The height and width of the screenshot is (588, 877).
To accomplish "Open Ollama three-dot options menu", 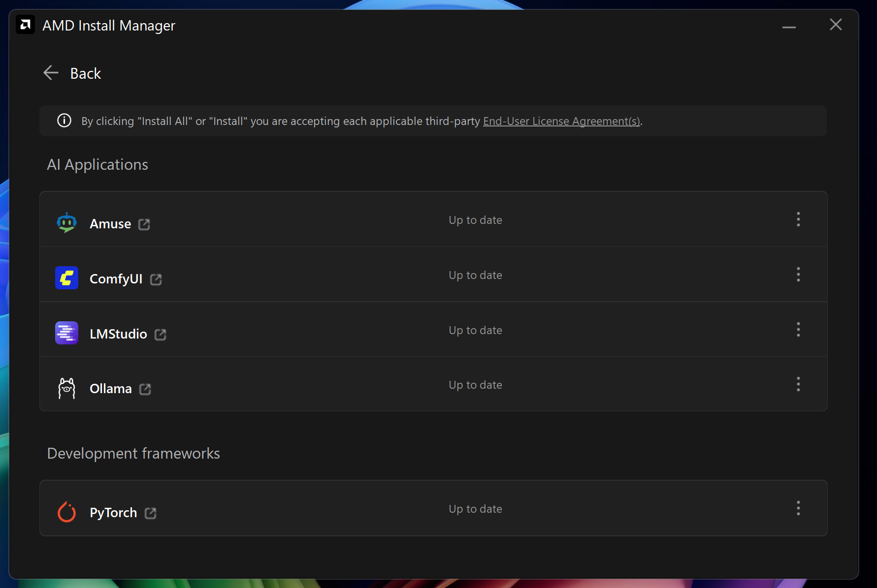I will [798, 384].
